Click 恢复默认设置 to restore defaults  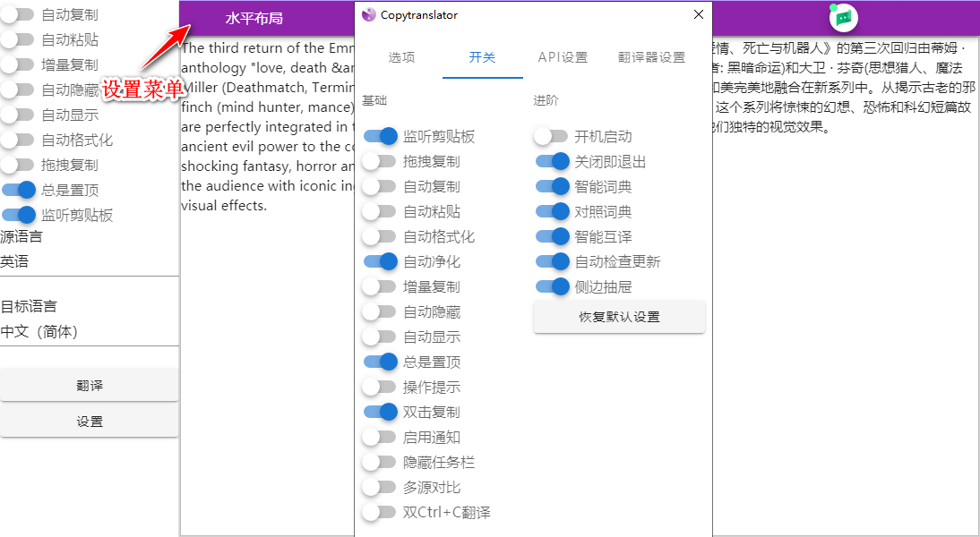619,317
